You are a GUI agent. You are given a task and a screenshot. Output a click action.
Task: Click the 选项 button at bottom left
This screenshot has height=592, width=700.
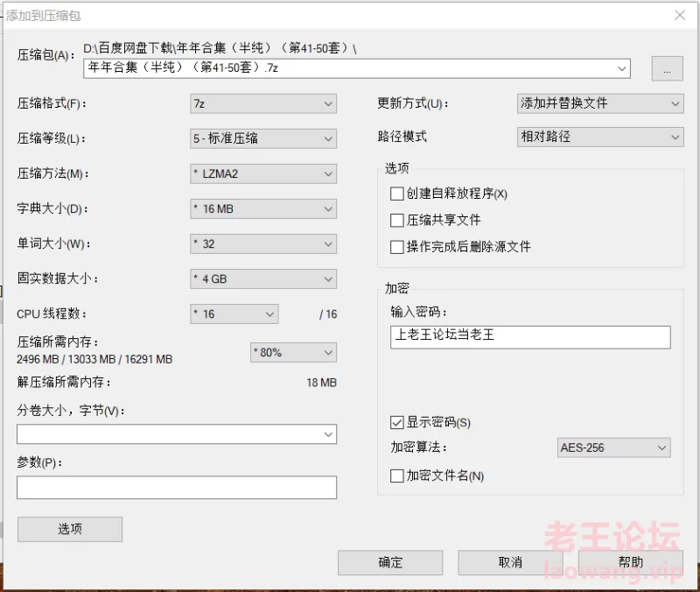70,530
